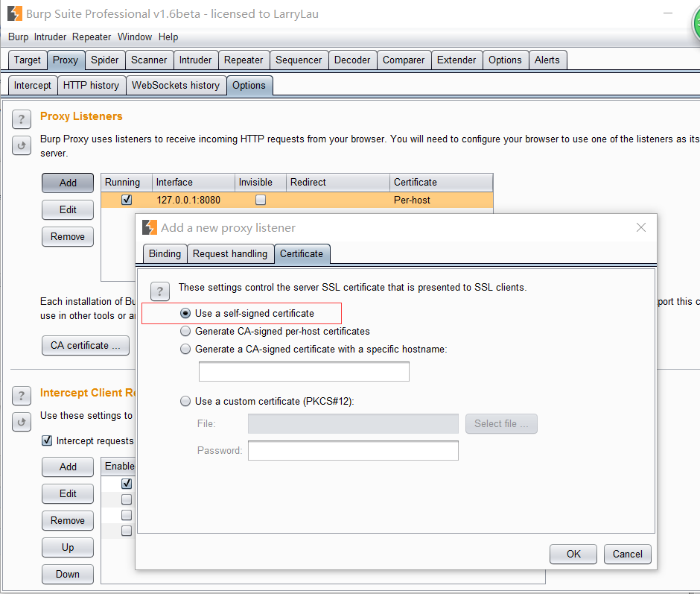Click the Per-host certificate cell
700x594 pixels.
(441, 200)
